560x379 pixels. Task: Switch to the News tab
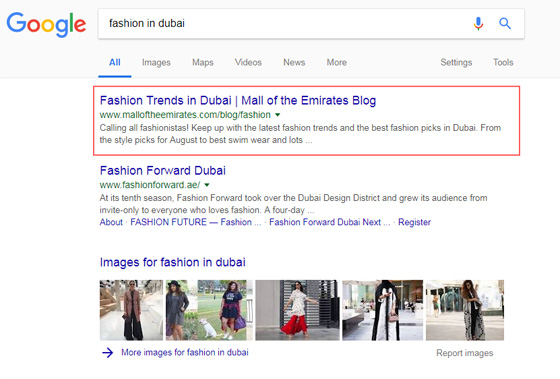[294, 63]
